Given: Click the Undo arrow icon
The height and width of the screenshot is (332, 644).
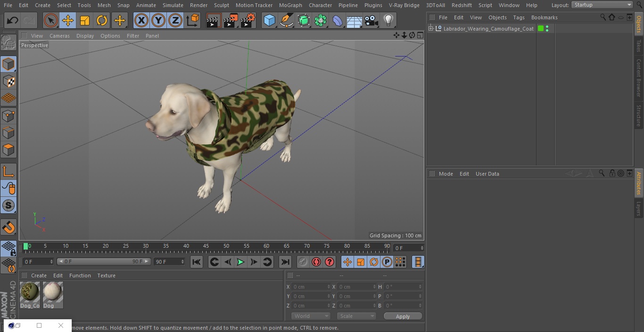Looking at the screenshot, I should tap(12, 20).
